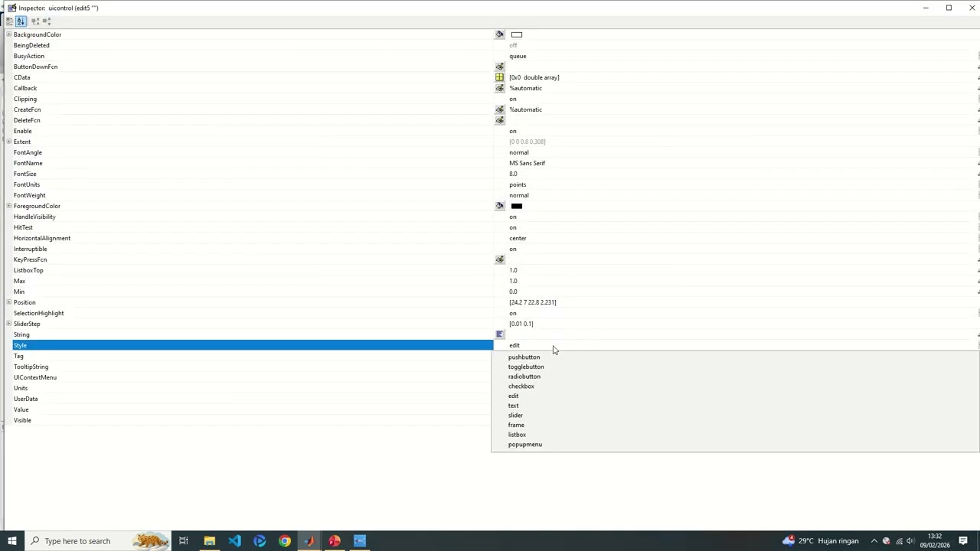This screenshot has width=980, height=551.
Task: Click the white BackgroundColor swatch
Action: 517,34
